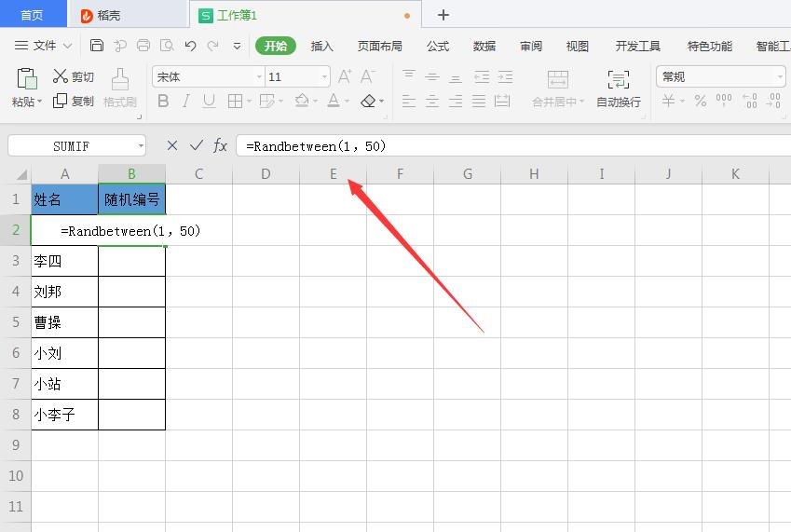Viewport: 791px width, 532px height.
Task: Switch to the 插入 ribbon tab
Action: (x=321, y=46)
